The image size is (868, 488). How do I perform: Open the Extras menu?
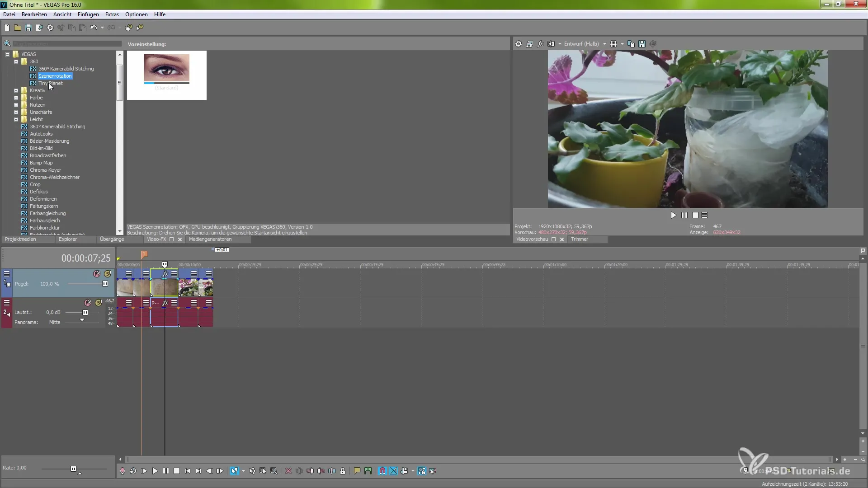tap(112, 14)
